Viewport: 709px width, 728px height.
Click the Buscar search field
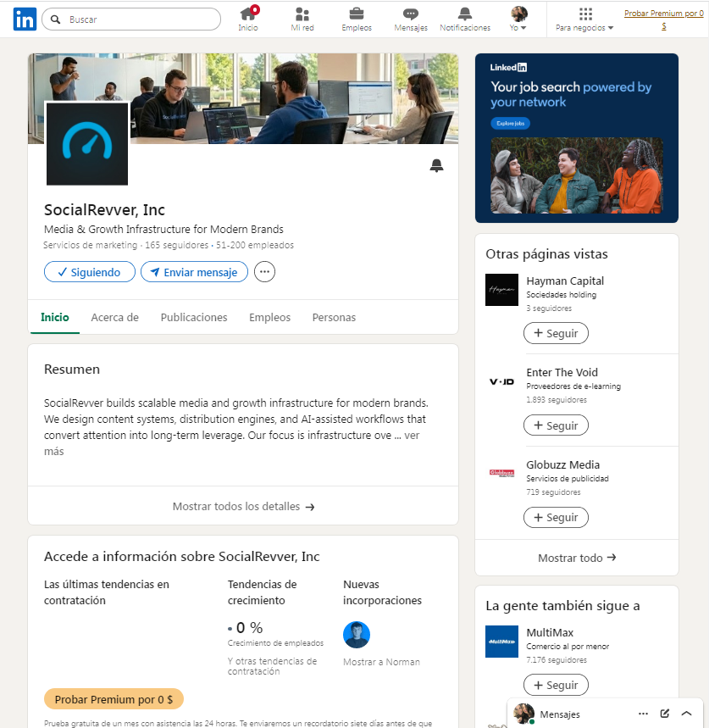tap(131, 19)
